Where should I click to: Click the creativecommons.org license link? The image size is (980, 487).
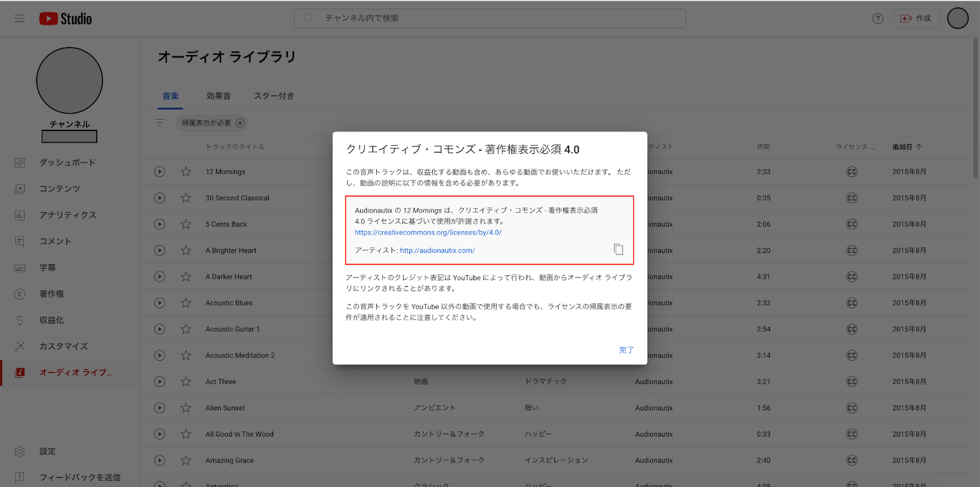tap(428, 233)
